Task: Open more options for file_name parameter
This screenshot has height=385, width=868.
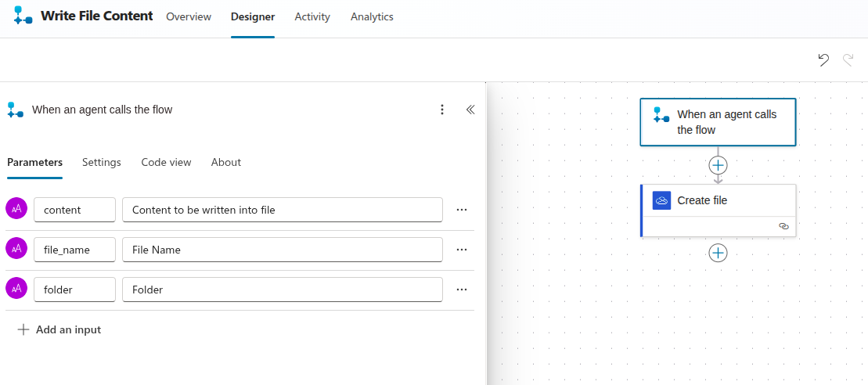Action: click(x=462, y=250)
